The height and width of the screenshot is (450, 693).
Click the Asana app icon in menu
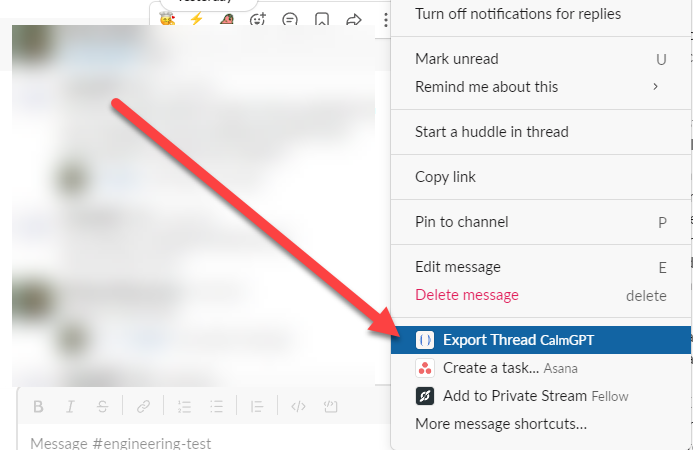pyautogui.click(x=425, y=368)
